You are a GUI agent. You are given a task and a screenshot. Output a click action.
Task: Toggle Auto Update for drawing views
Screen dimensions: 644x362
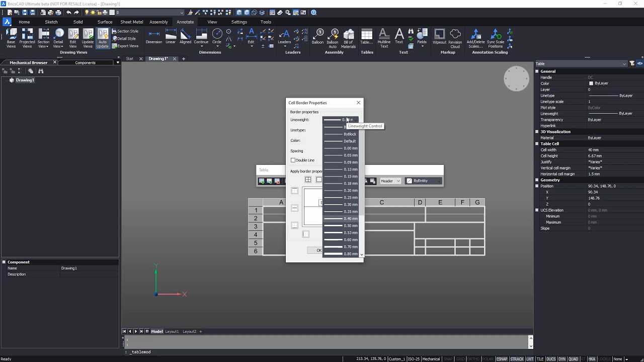click(103, 38)
